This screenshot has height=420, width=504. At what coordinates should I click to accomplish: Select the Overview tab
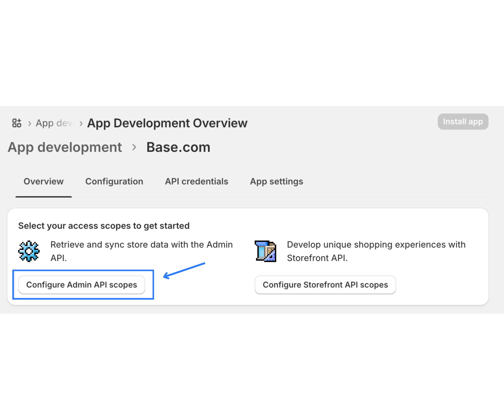(44, 181)
